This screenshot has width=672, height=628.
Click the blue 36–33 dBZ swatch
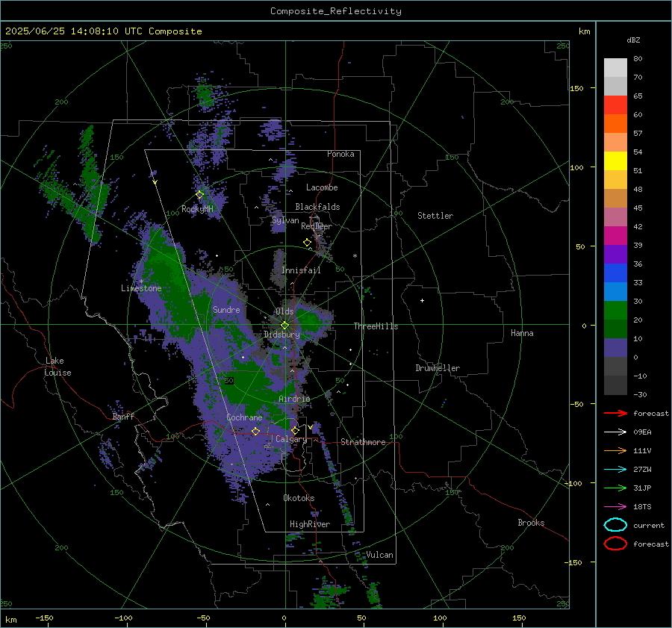coord(615,273)
